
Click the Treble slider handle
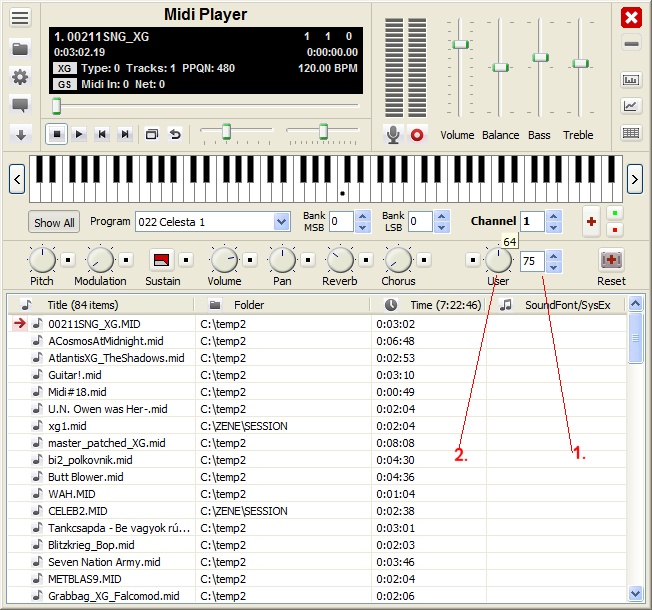point(580,63)
